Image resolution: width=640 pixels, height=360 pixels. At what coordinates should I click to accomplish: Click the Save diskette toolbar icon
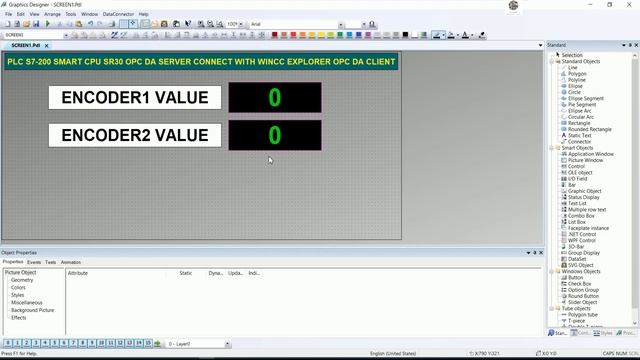36,24
